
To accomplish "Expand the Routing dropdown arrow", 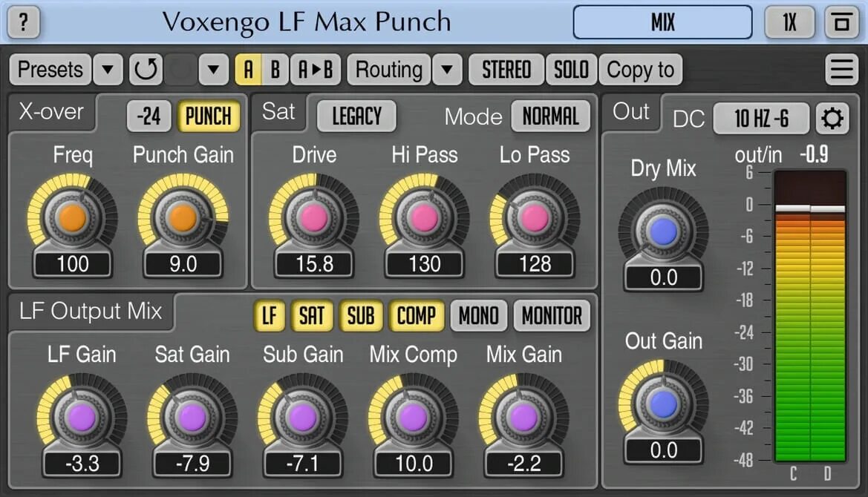I will 447,70.
